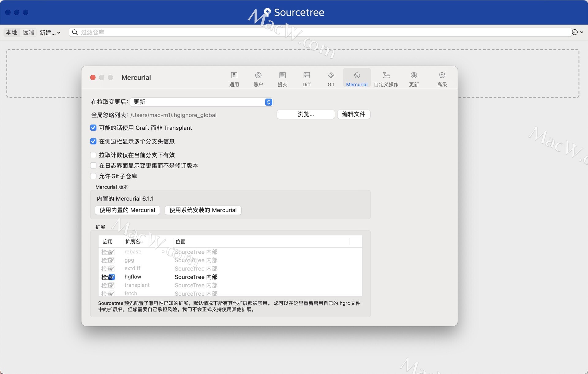
Task: Open the 在拉取变更后 dropdown
Action: point(202,102)
